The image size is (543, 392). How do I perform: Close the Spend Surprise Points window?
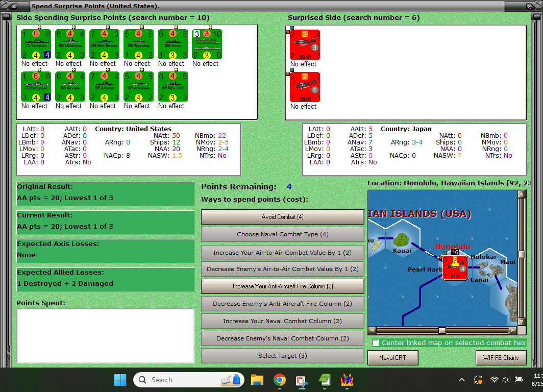point(530,6)
